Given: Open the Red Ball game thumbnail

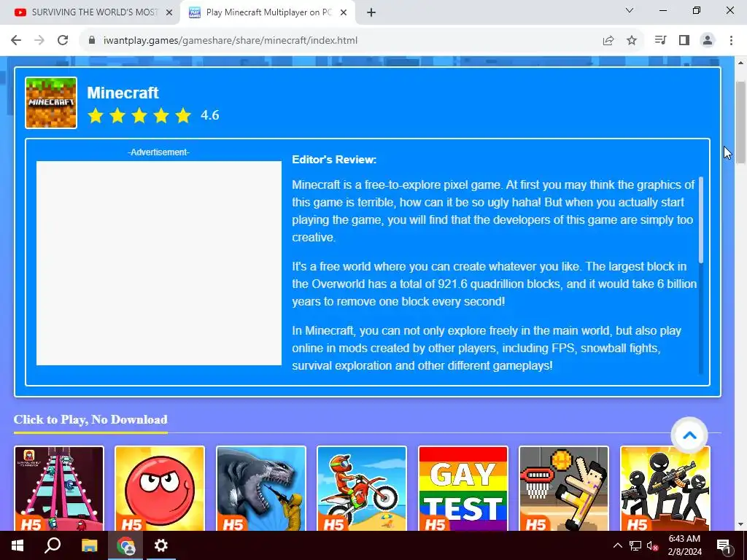Looking at the screenshot, I should tap(160, 489).
